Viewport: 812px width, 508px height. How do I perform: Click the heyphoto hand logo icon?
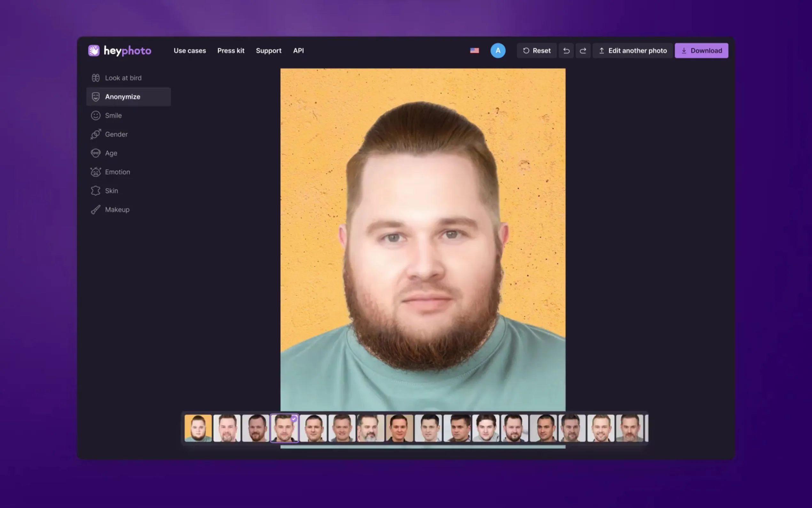94,51
